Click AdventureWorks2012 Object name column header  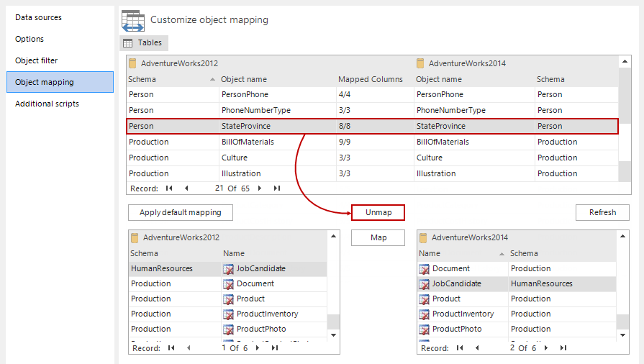[243, 79]
